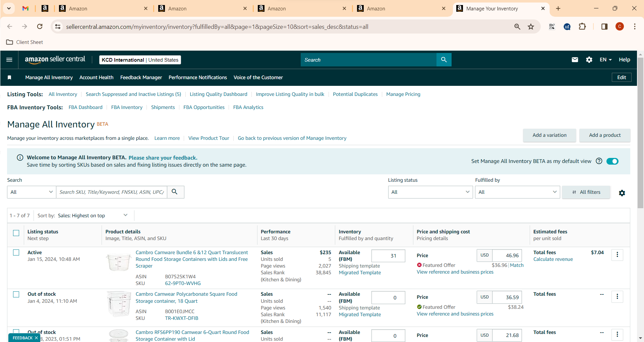Open Manage All Inventory nav item
The width and height of the screenshot is (644, 342).
coord(49,77)
